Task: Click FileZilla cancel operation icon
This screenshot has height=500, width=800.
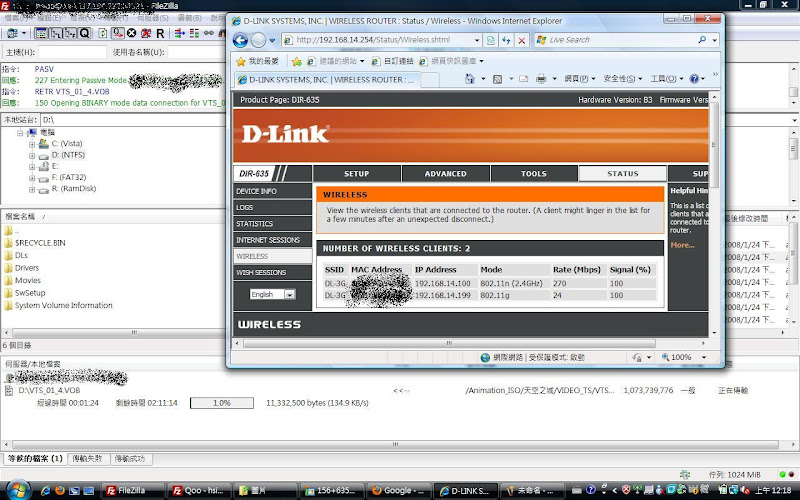Action: point(131,33)
